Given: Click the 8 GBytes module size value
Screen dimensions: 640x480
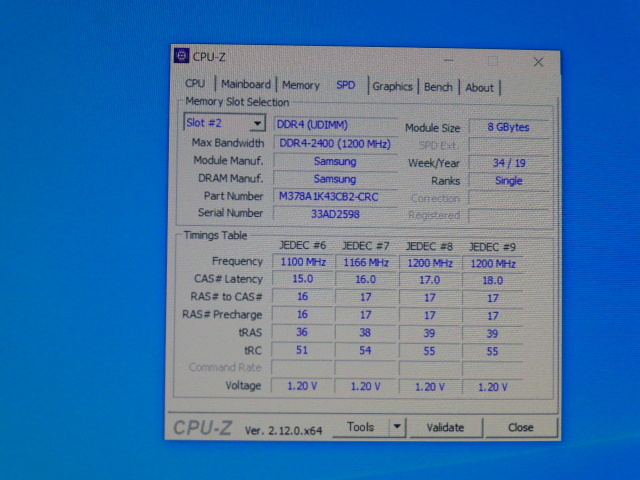Looking at the screenshot, I should (x=508, y=127).
